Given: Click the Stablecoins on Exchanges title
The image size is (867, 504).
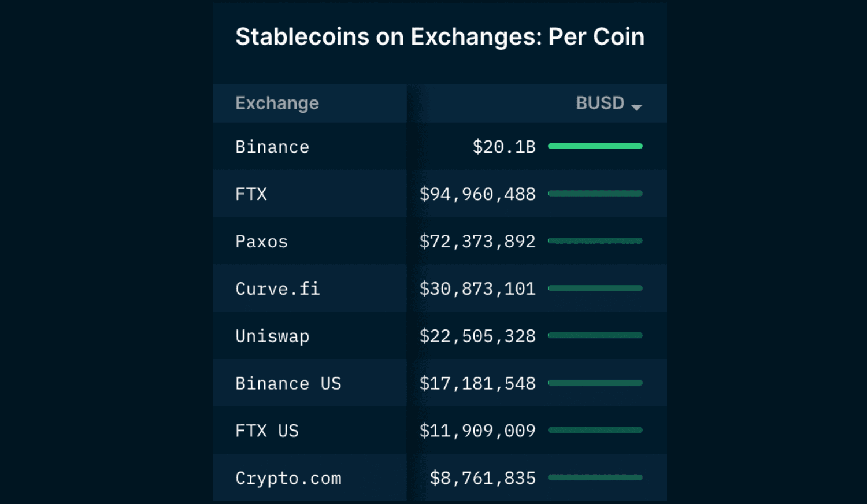Looking at the screenshot, I should click(x=440, y=36).
